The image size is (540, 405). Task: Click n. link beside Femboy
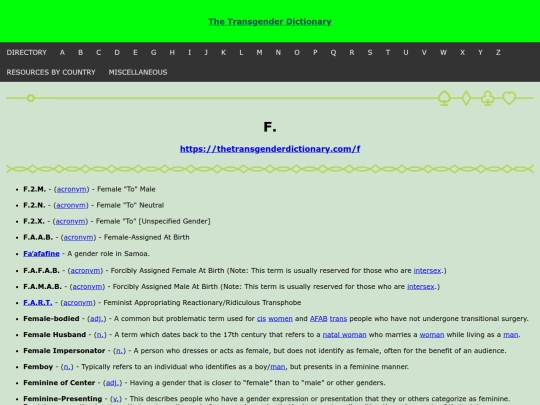67,366
